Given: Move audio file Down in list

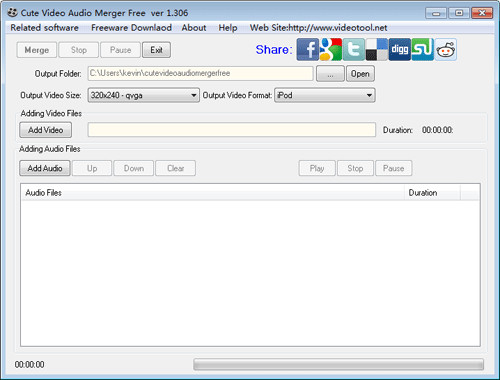Looking at the screenshot, I should pyautogui.click(x=134, y=168).
